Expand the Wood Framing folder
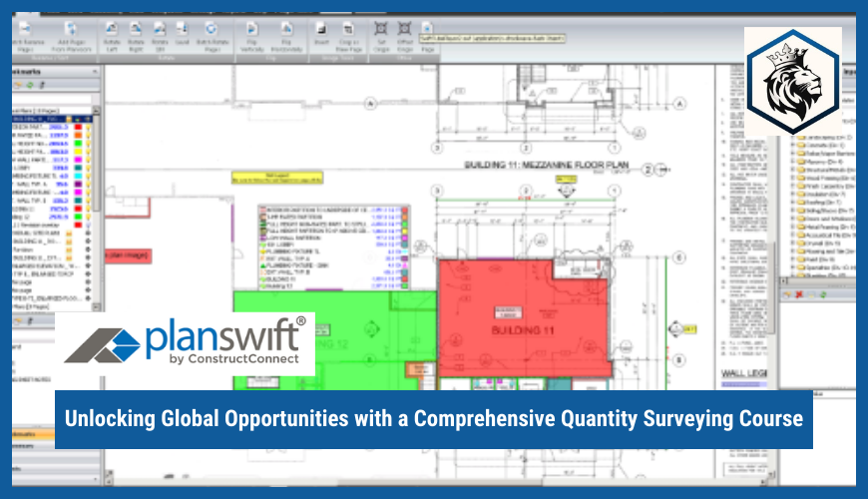Viewport: 868px width, 499px height. (793, 179)
